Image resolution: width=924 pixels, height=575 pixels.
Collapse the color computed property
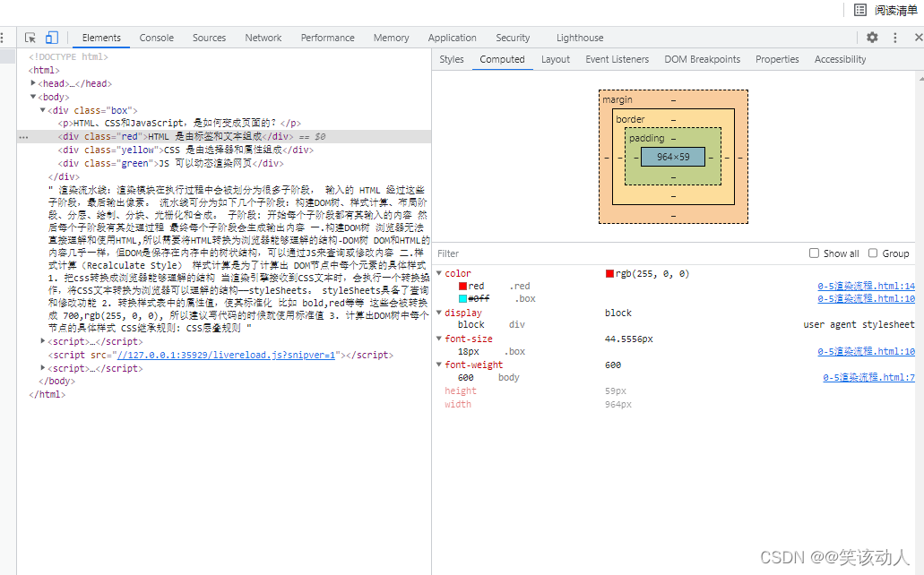click(439, 273)
